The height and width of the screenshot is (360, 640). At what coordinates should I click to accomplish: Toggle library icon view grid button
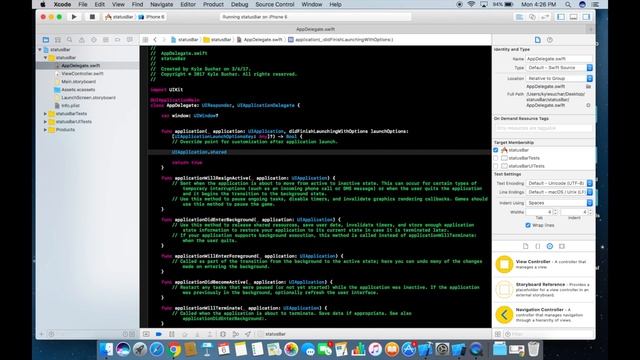click(x=498, y=334)
